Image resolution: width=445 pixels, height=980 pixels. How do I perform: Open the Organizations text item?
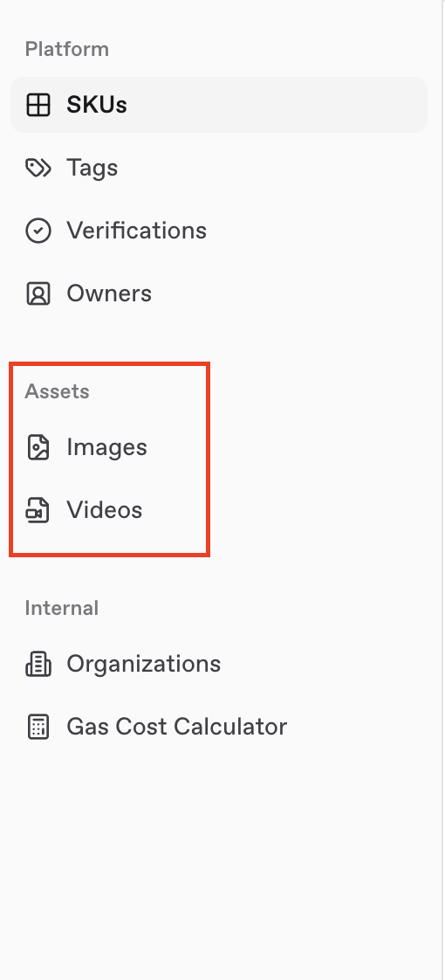[x=144, y=664]
